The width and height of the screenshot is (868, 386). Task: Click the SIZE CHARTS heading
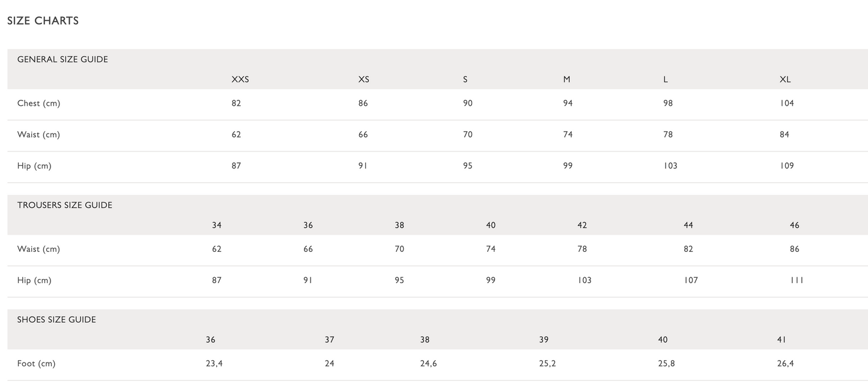pyautogui.click(x=43, y=21)
